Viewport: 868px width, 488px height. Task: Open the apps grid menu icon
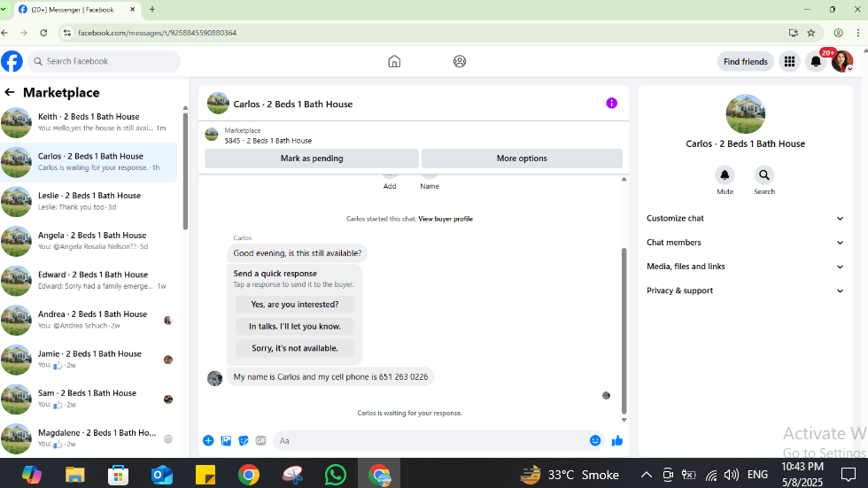pyautogui.click(x=789, y=61)
